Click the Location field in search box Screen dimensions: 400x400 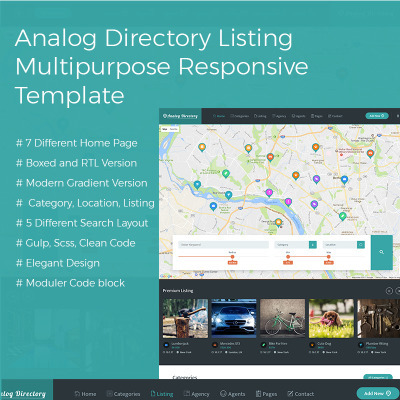pos(340,245)
